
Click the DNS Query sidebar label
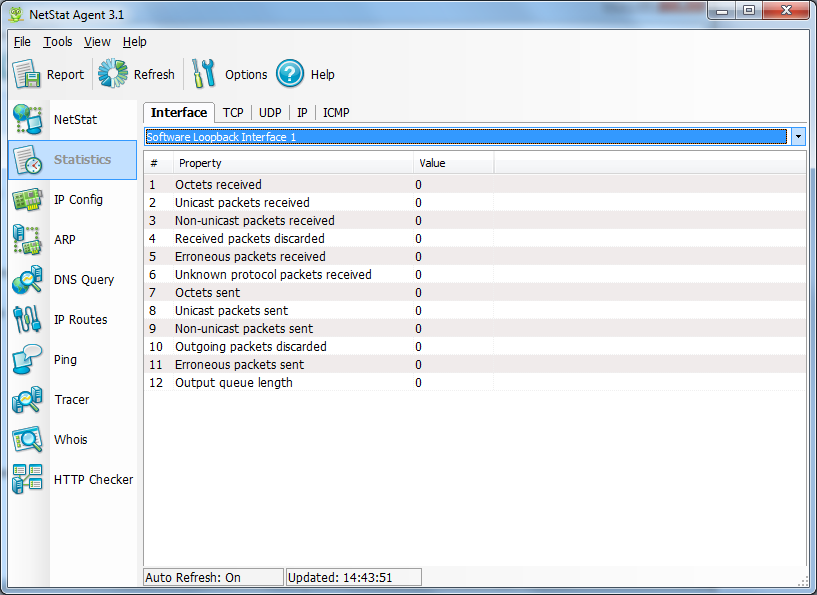[x=84, y=280]
